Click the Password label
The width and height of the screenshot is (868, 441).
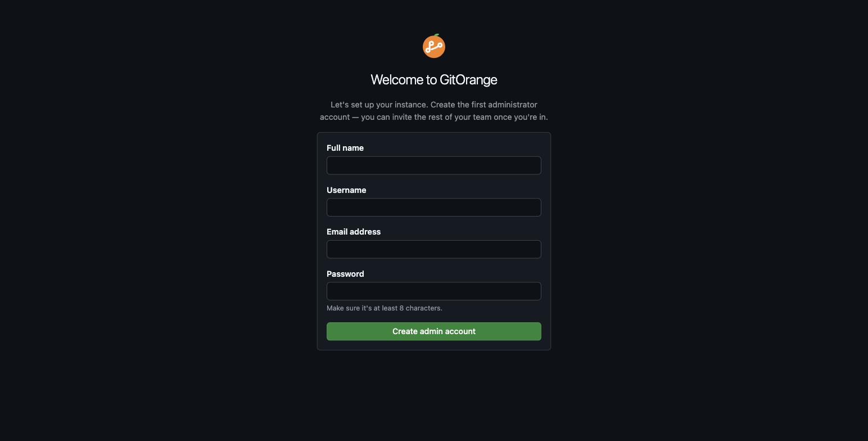(x=345, y=274)
